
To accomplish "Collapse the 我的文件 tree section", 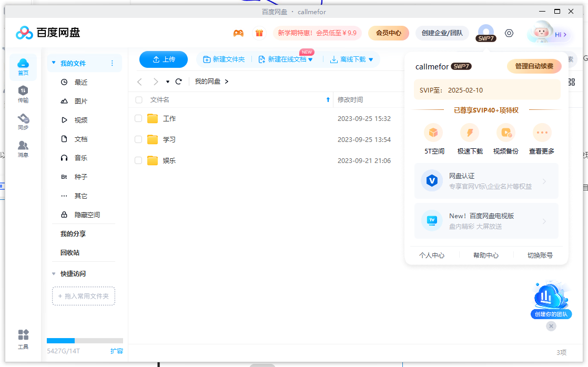I will click(54, 63).
